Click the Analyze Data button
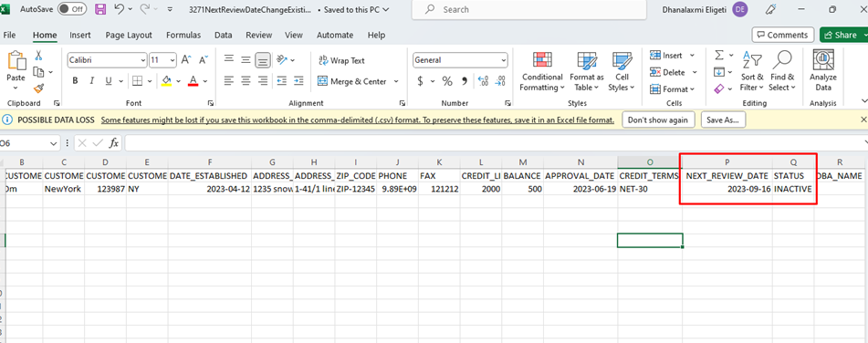868x343 pixels. 823,71
